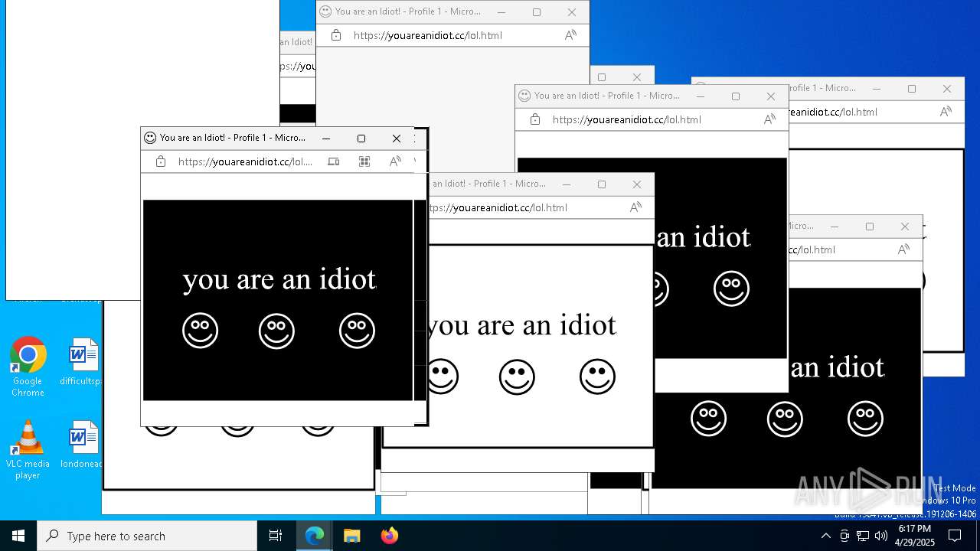Maximize the middle-right black-page window
Screen dimensions: 980x551
click(736, 96)
